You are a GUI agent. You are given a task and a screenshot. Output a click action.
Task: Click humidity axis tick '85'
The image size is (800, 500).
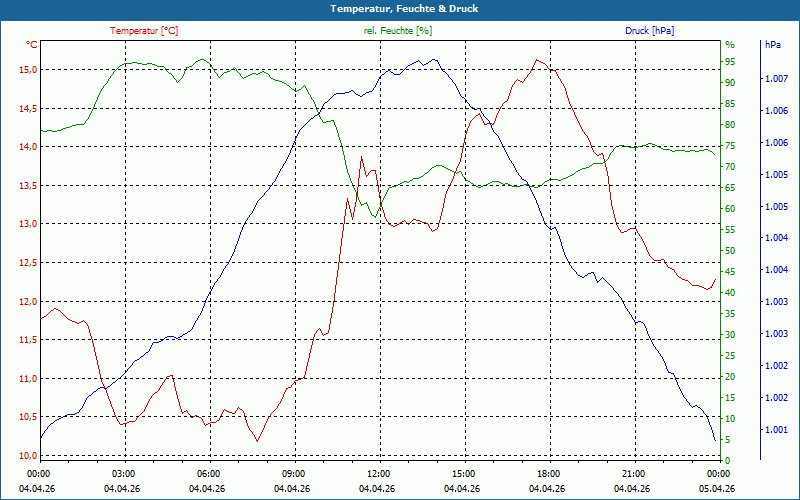(x=730, y=104)
